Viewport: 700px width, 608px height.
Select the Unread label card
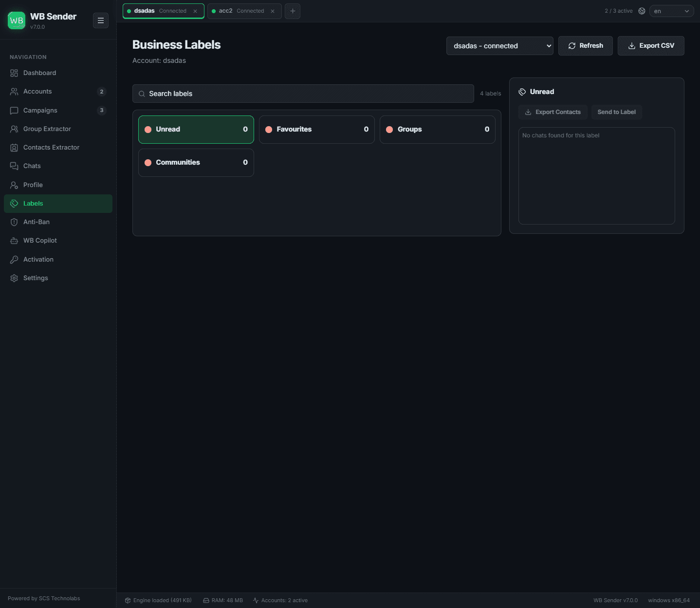[x=196, y=130]
